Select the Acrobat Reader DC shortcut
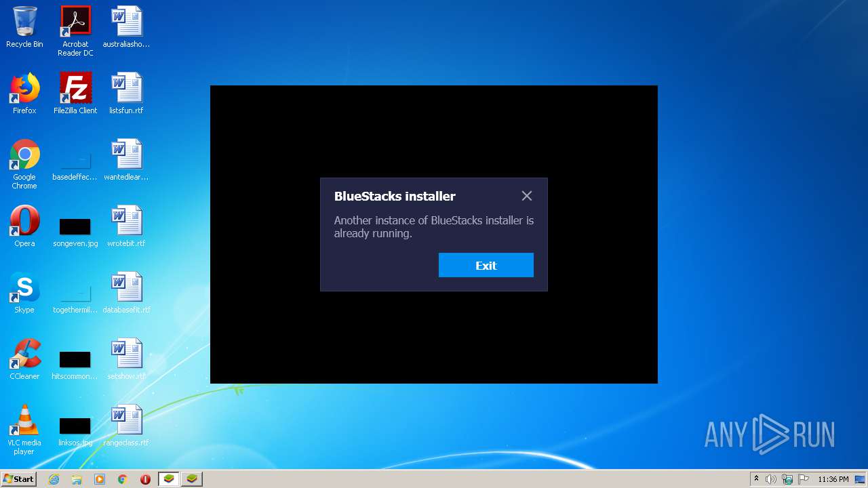The width and height of the screenshot is (868, 488). [x=75, y=31]
